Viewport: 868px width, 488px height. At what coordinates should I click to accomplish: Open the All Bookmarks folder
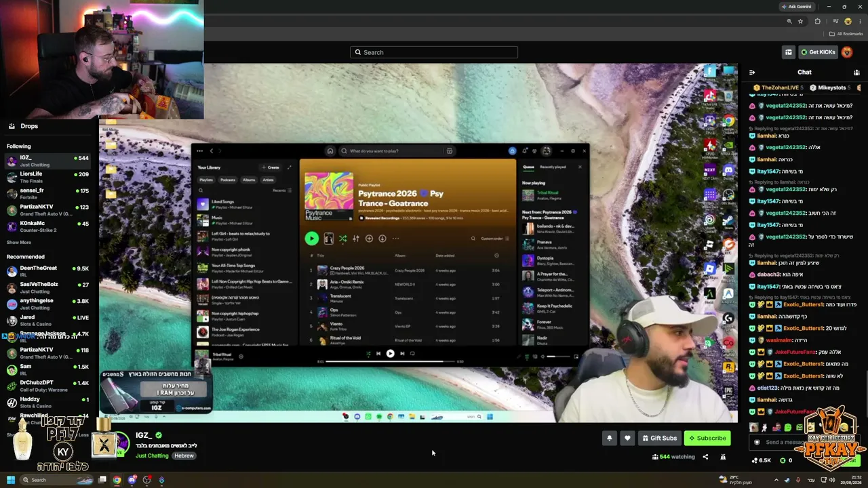click(x=846, y=34)
